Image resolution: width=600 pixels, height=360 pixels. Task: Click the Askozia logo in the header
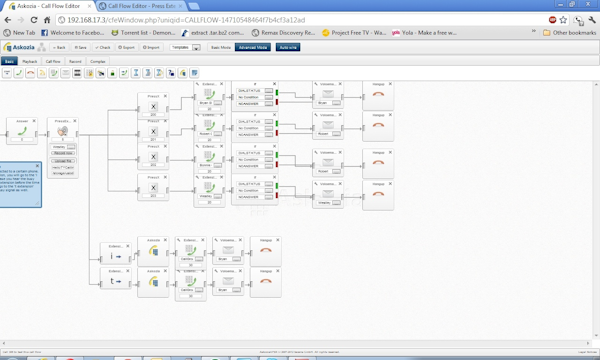click(x=19, y=47)
